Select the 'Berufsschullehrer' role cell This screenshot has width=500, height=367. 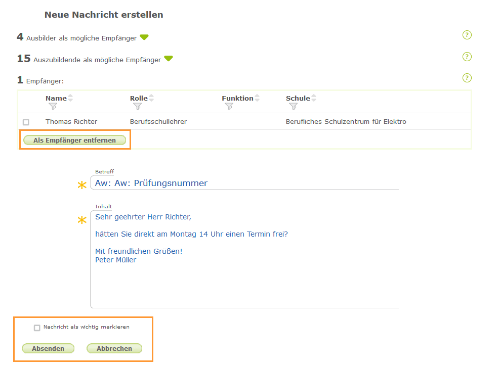pos(158,122)
